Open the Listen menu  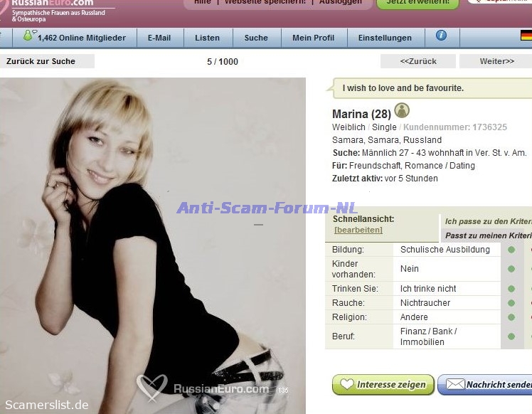pyautogui.click(x=207, y=38)
